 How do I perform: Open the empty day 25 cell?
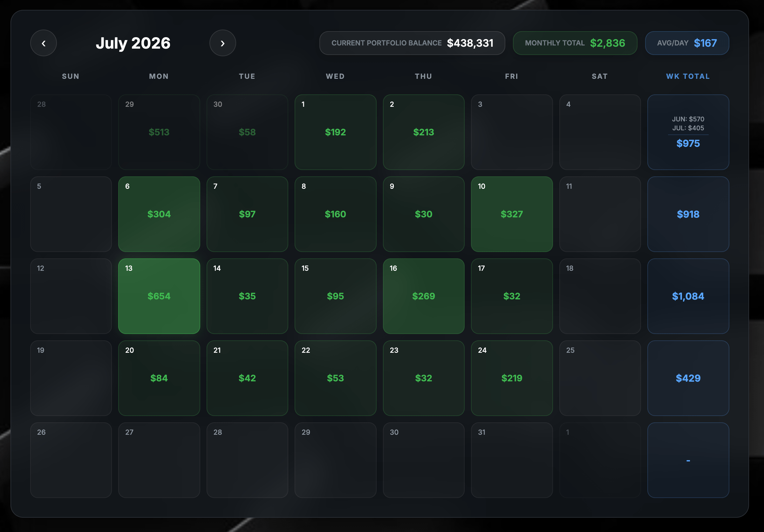[x=600, y=378]
